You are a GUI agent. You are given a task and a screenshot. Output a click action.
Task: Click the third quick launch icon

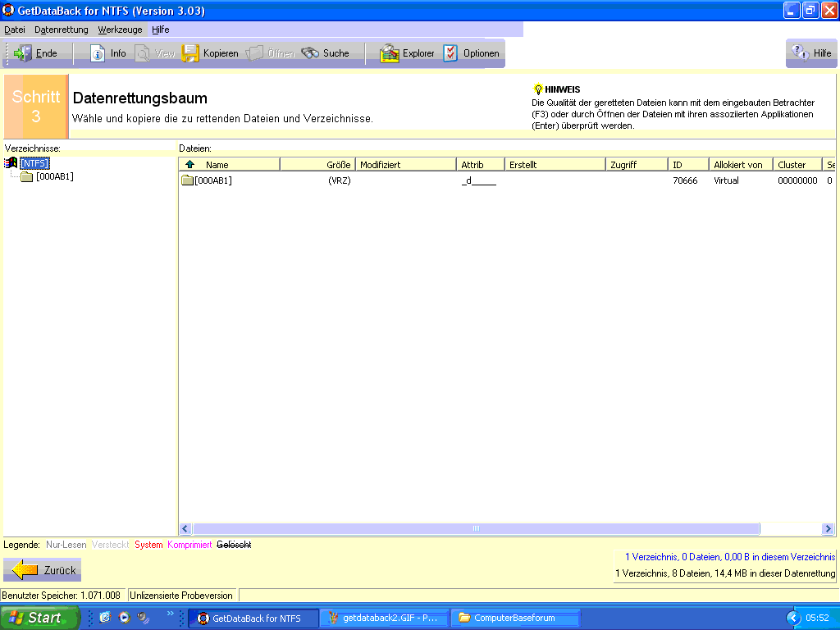tap(143, 618)
